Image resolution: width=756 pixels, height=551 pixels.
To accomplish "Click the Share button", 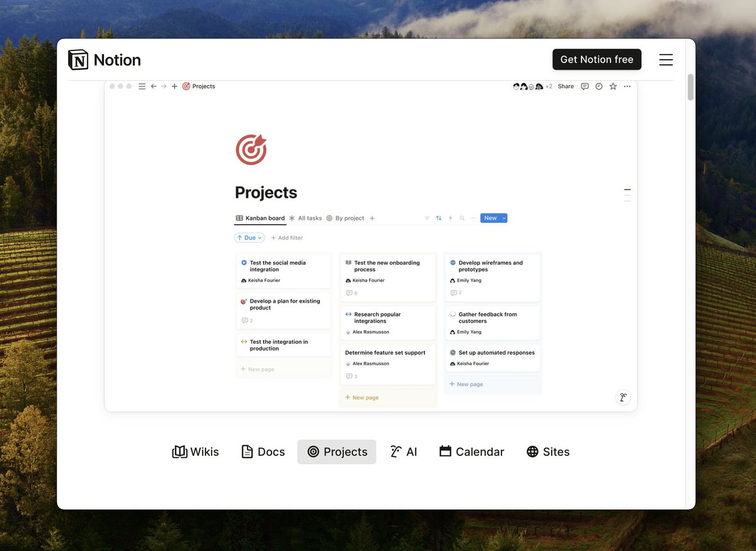I will click(x=566, y=86).
